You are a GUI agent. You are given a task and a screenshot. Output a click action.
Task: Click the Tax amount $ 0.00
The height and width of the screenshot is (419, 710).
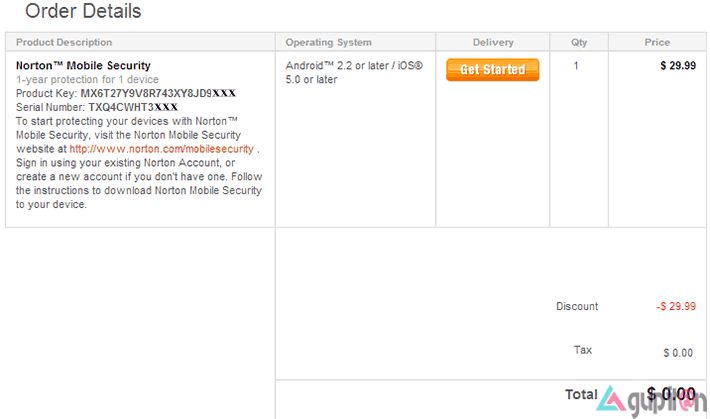tap(678, 353)
